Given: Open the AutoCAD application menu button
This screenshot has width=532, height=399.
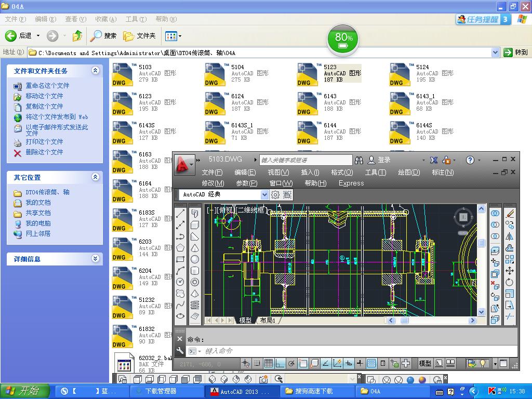Looking at the screenshot, I should click(x=183, y=164).
